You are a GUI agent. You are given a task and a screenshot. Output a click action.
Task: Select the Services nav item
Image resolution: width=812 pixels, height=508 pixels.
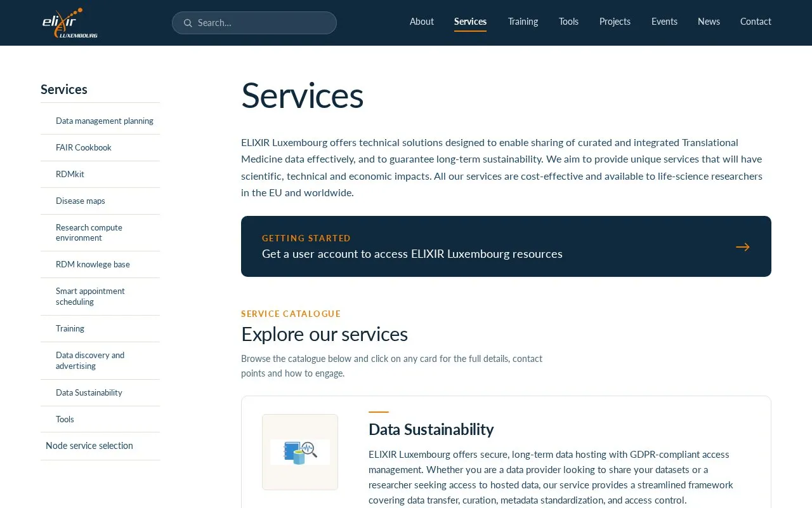click(470, 22)
